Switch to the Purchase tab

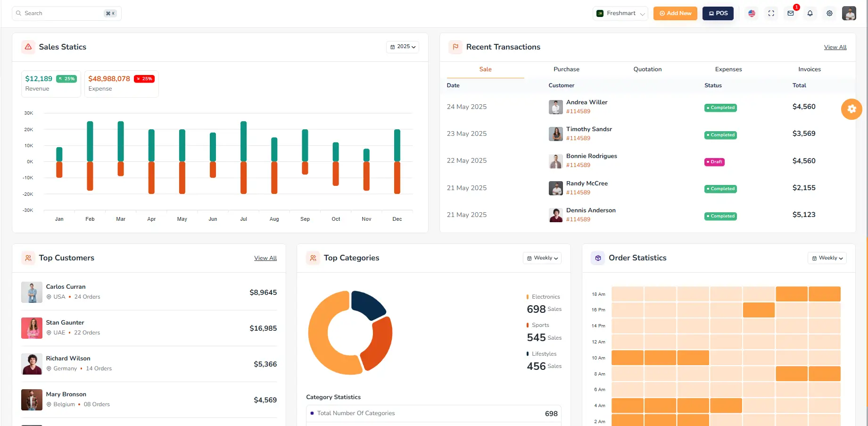click(x=566, y=69)
